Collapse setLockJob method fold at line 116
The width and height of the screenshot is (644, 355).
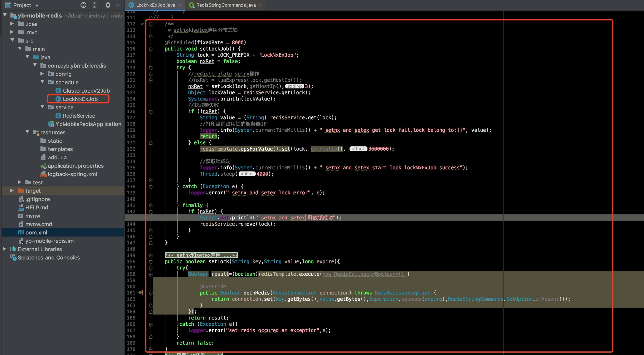click(x=151, y=49)
